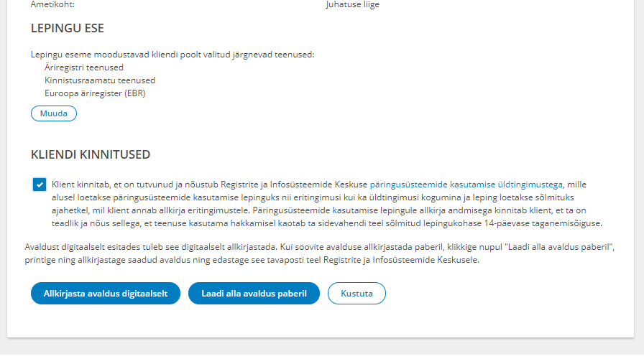Click the Klient kinnitab confirmation paragraph text
This screenshot has width=644, height=364.
click(x=327, y=204)
